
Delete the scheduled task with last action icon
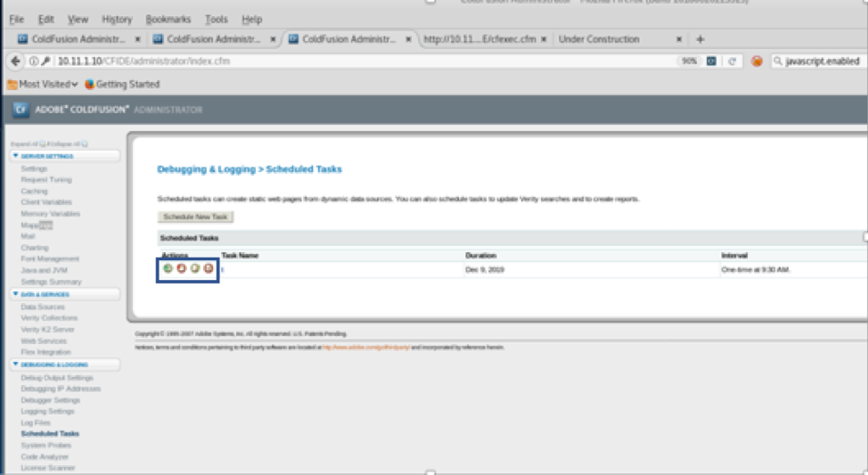pyautogui.click(x=209, y=268)
